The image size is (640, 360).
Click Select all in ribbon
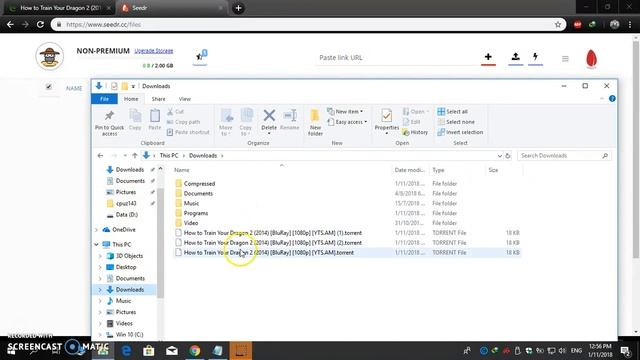[x=453, y=111]
